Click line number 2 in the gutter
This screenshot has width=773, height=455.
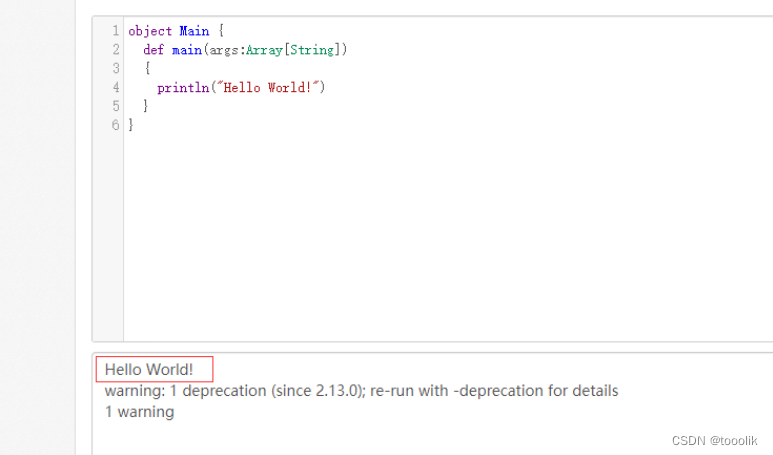pyautogui.click(x=115, y=50)
